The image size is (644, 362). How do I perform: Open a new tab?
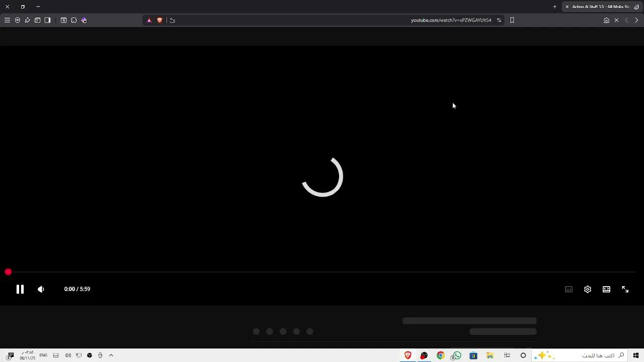(x=555, y=7)
